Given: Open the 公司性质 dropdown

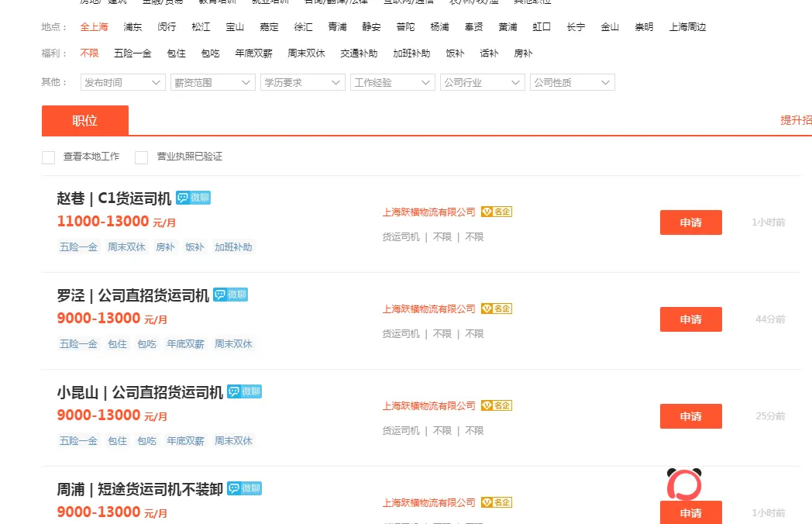Looking at the screenshot, I should pyautogui.click(x=573, y=82).
